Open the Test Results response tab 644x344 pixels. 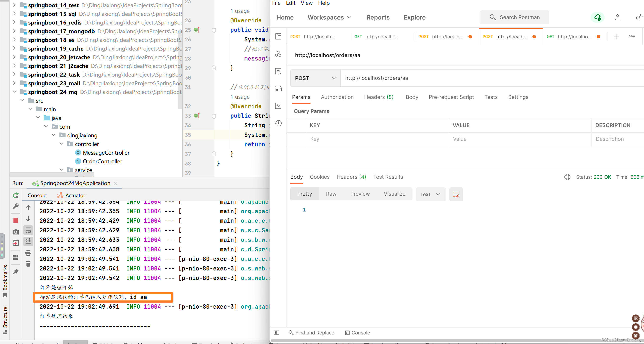click(x=388, y=177)
